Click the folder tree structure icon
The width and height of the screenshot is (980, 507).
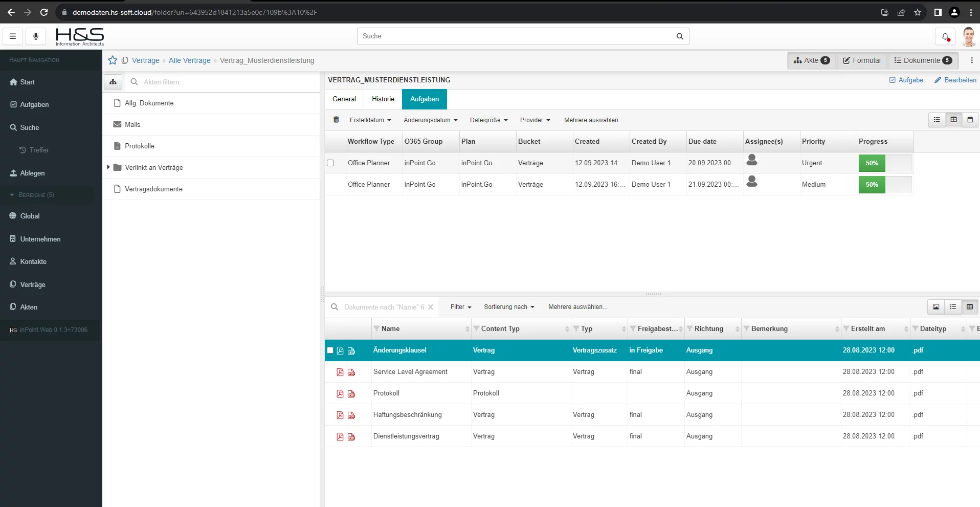point(113,82)
